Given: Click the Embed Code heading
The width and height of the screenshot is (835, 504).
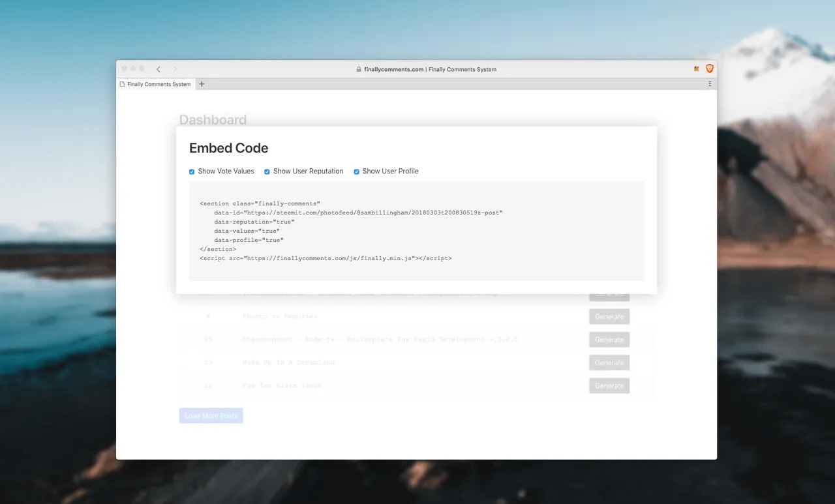Looking at the screenshot, I should coord(228,148).
